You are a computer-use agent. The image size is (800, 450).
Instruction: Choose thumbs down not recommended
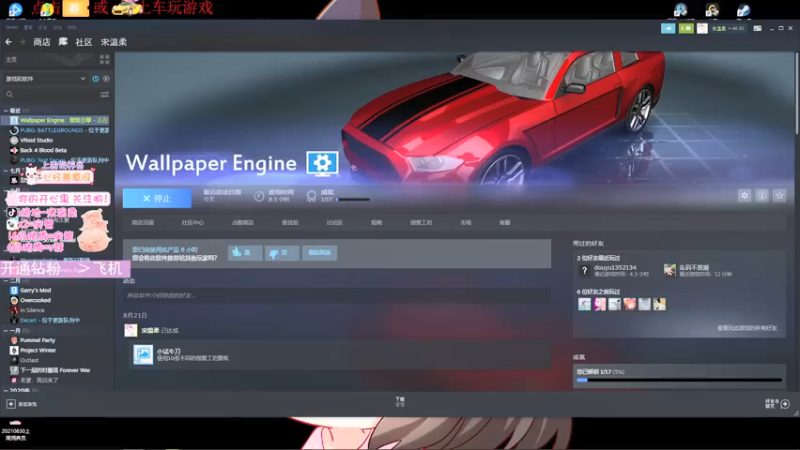(282, 253)
